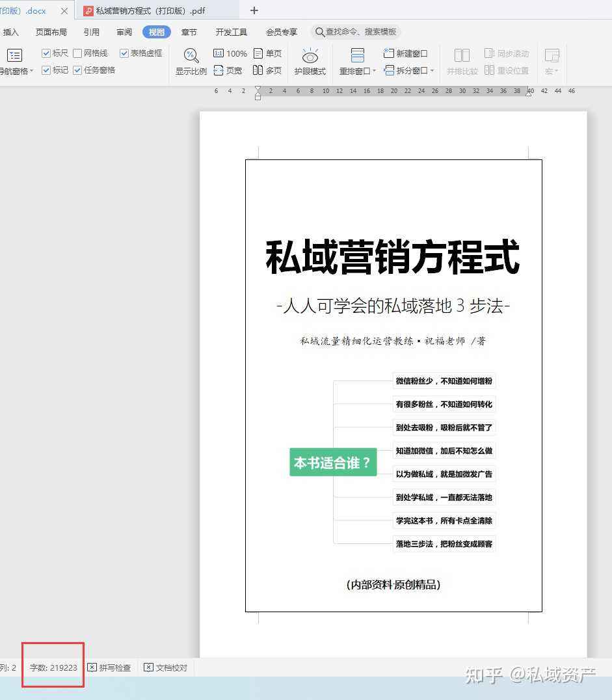612x700 pixels.
Task: Click the right indent marker on ruler
Action: [x=529, y=93]
